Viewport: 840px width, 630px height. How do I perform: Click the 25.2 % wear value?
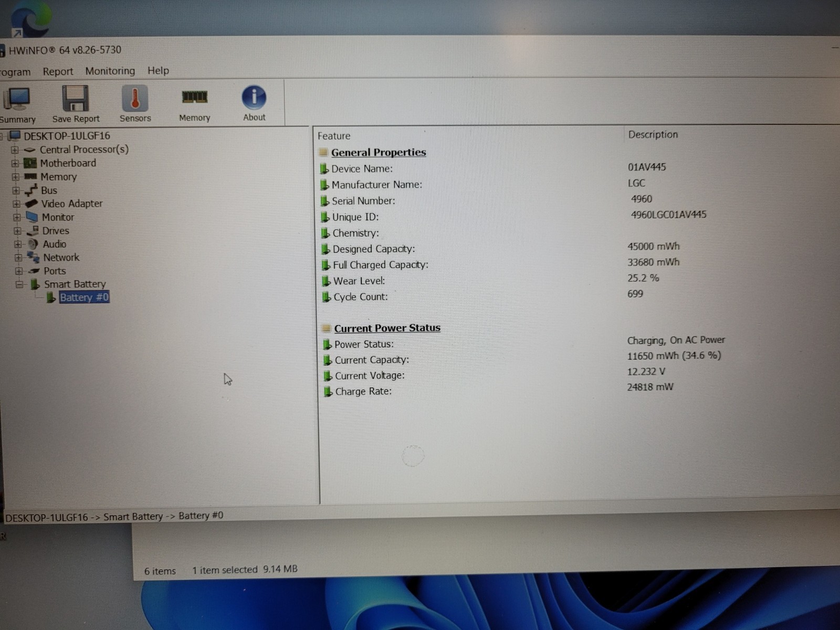click(x=643, y=278)
